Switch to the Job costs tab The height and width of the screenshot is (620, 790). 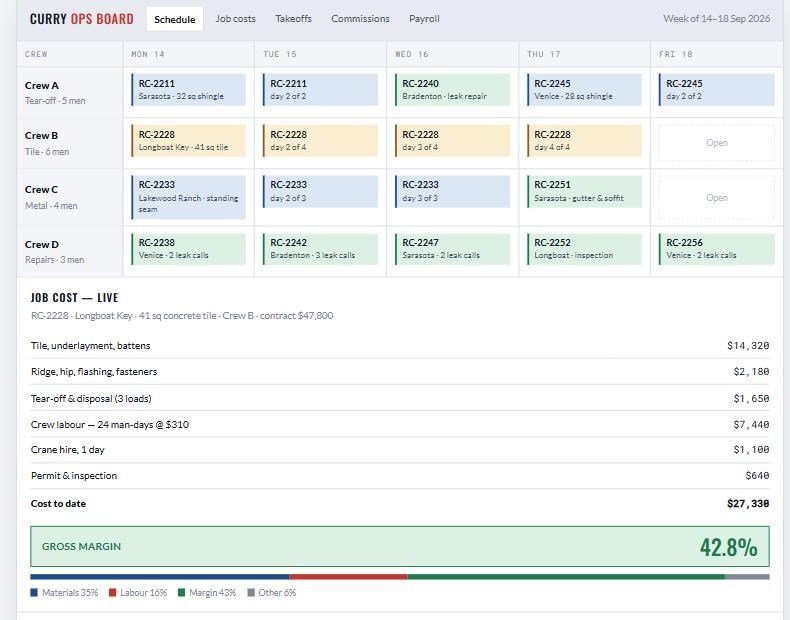235,19
